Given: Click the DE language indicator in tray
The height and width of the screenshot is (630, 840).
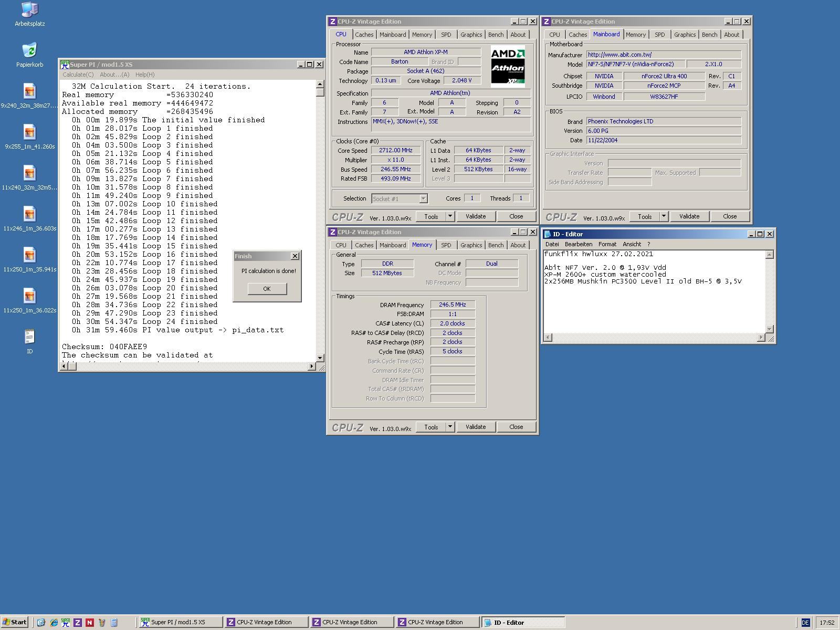Looking at the screenshot, I should pos(805,623).
